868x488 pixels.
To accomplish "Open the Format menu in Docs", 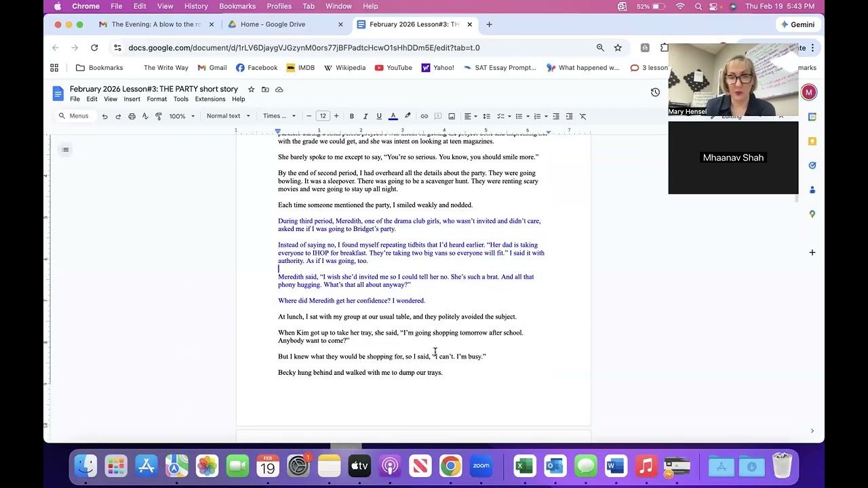I will [x=157, y=99].
